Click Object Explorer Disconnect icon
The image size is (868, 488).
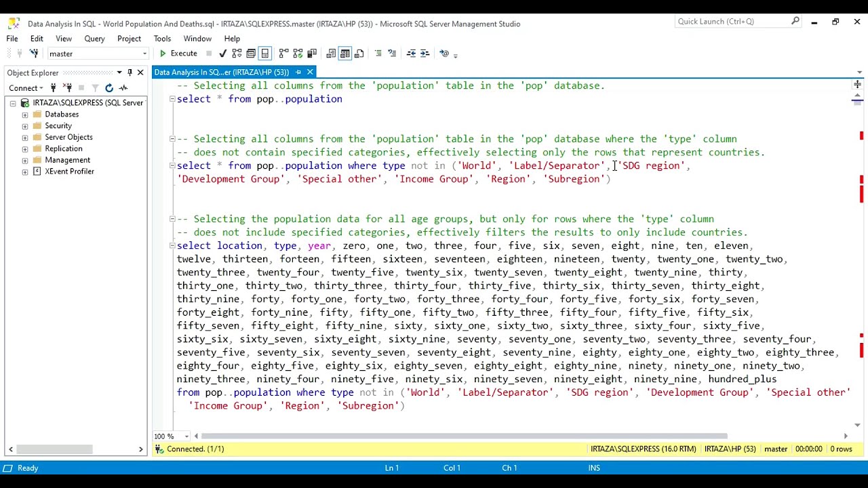pos(68,87)
